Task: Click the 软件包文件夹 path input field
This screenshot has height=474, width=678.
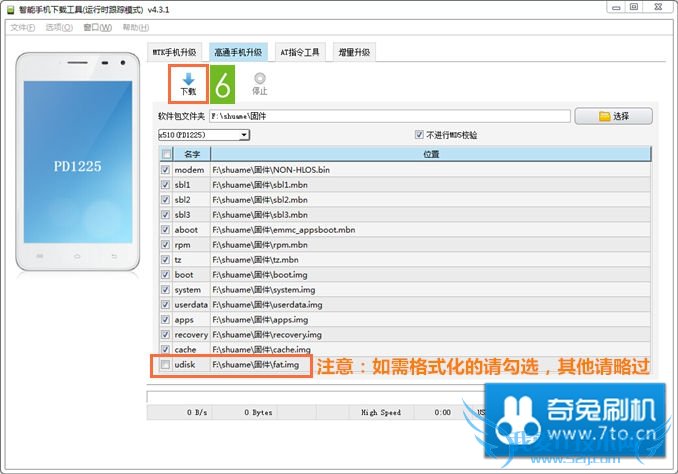Action: tap(390, 116)
